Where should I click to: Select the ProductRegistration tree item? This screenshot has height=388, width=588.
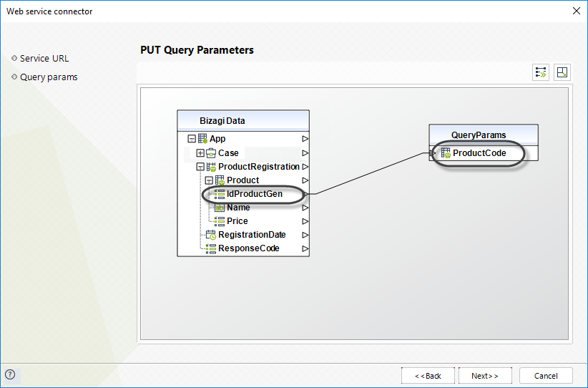(259, 167)
